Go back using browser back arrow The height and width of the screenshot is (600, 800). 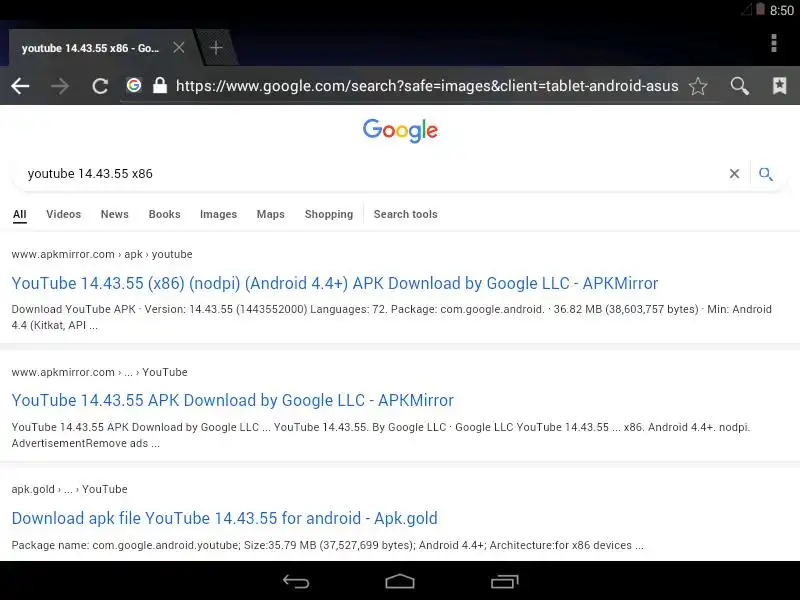point(20,86)
